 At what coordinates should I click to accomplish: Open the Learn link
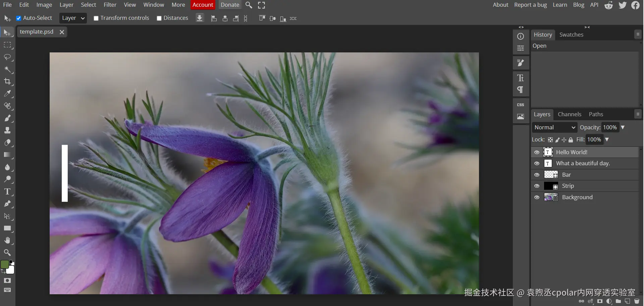pyautogui.click(x=560, y=5)
